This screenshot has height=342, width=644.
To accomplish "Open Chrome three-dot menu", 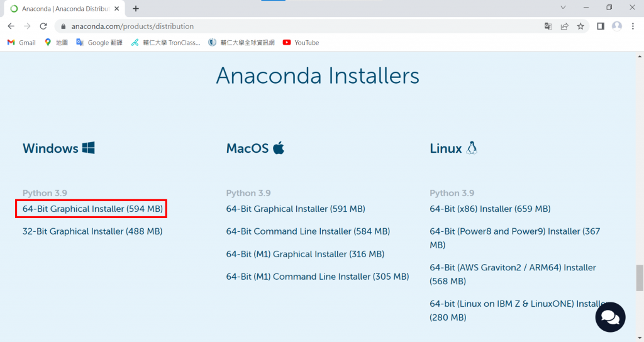I will (633, 26).
